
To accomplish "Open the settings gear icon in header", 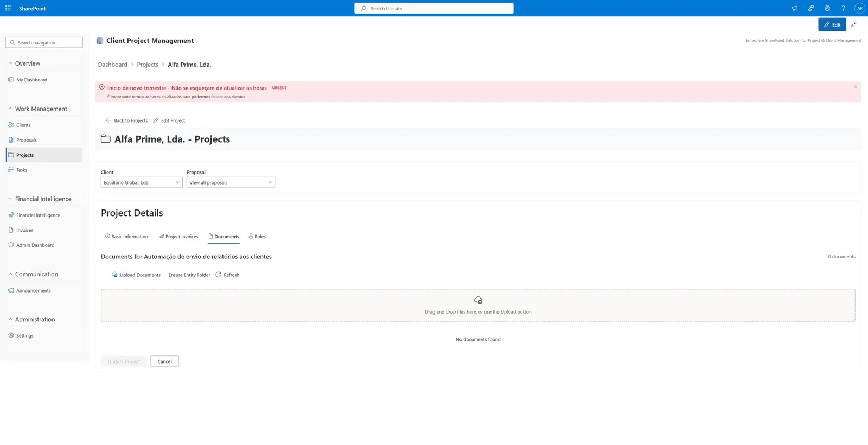I will (827, 8).
